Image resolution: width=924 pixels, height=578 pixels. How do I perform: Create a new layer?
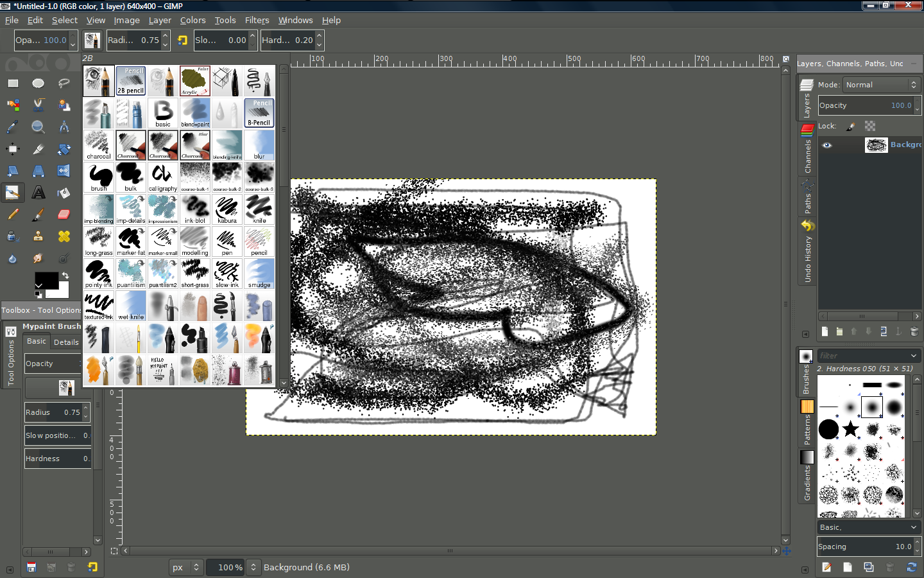click(x=825, y=331)
